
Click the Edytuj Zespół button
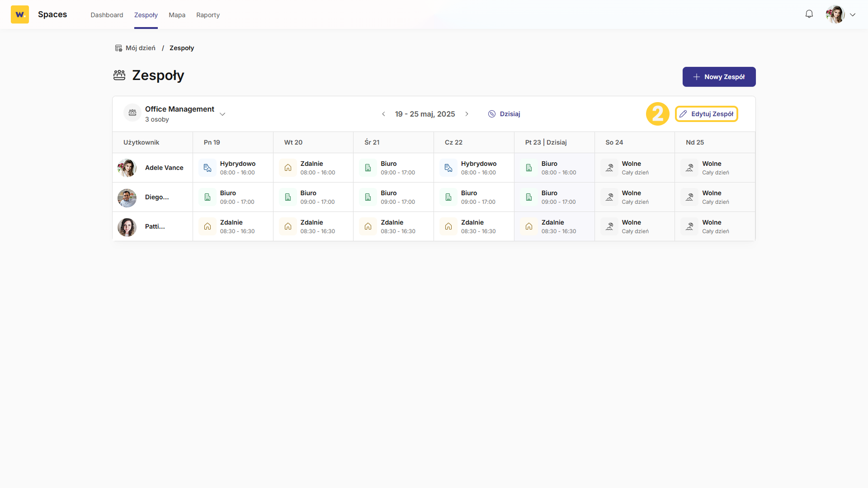tap(707, 114)
